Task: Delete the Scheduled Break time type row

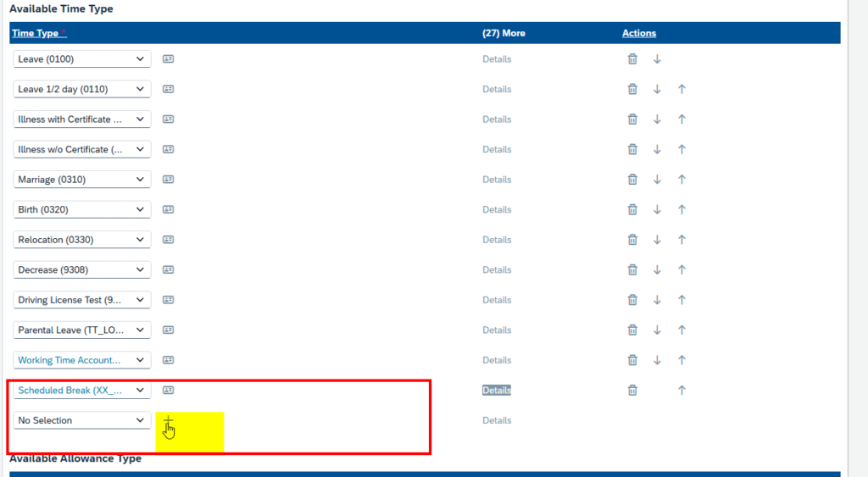Action: (632, 391)
